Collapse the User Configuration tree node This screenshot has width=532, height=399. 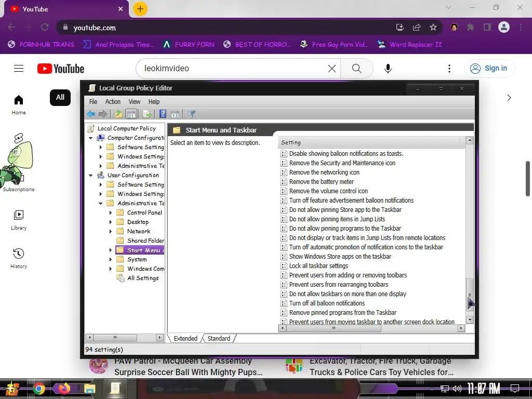[x=90, y=176]
